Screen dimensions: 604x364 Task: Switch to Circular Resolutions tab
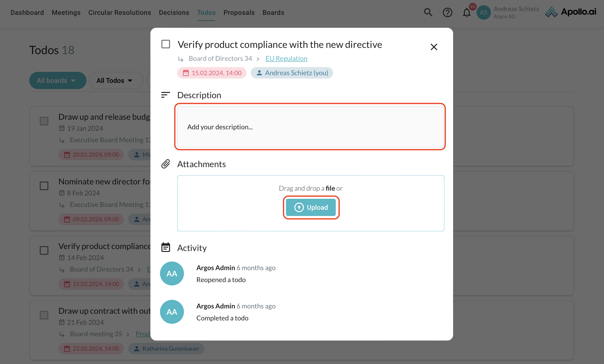coord(120,12)
